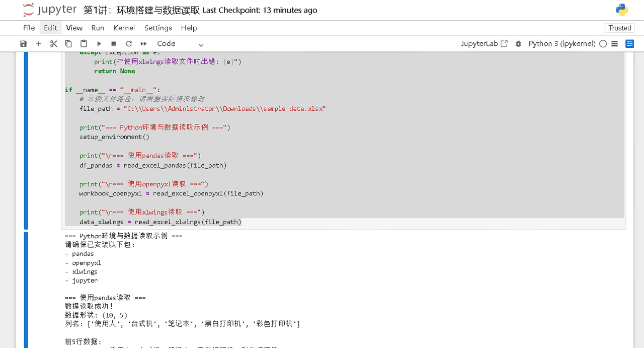Viewport: 644px width, 348px height.
Task: Open the Kernel menu
Action: (124, 28)
